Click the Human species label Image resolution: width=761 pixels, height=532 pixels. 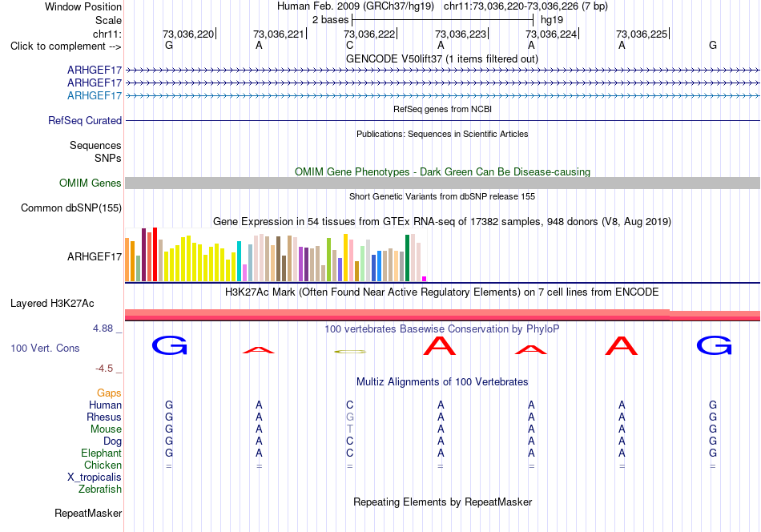tap(105, 405)
